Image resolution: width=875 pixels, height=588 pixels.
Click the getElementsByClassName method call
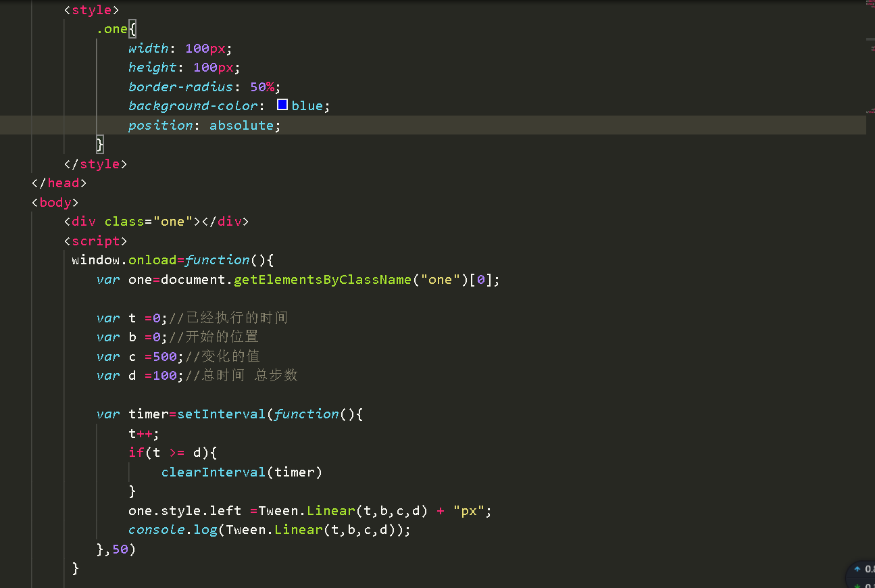(322, 279)
